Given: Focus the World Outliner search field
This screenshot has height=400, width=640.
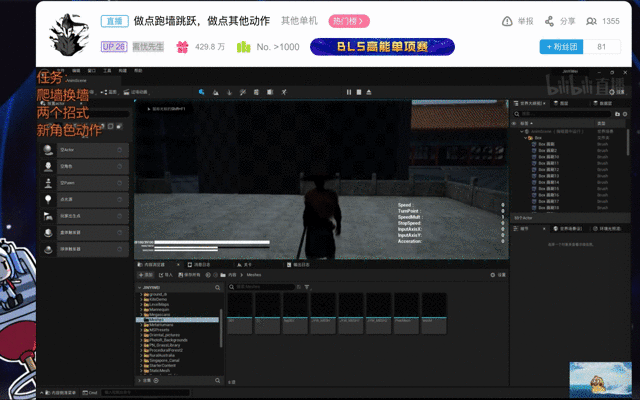Looking at the screenshot, I should pos(562,114).
